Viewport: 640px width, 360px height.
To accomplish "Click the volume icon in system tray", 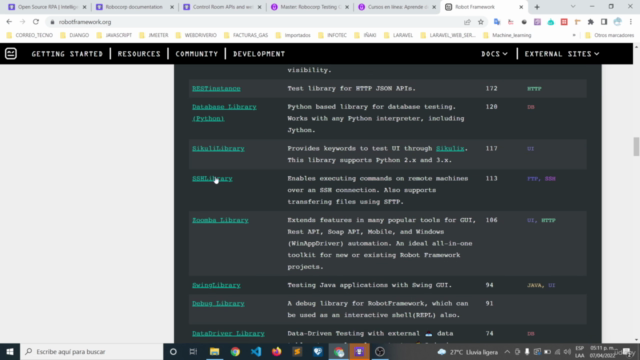I will coord(567,352).
